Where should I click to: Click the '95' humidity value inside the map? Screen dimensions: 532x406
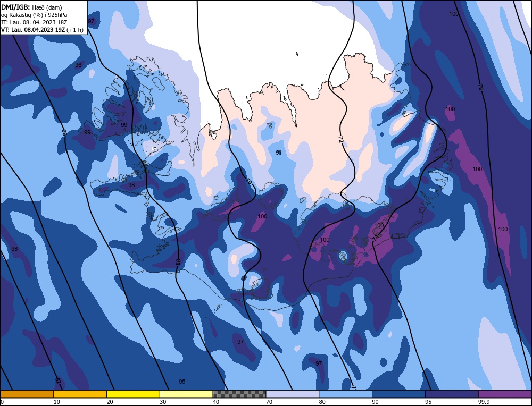pos(182,382)
